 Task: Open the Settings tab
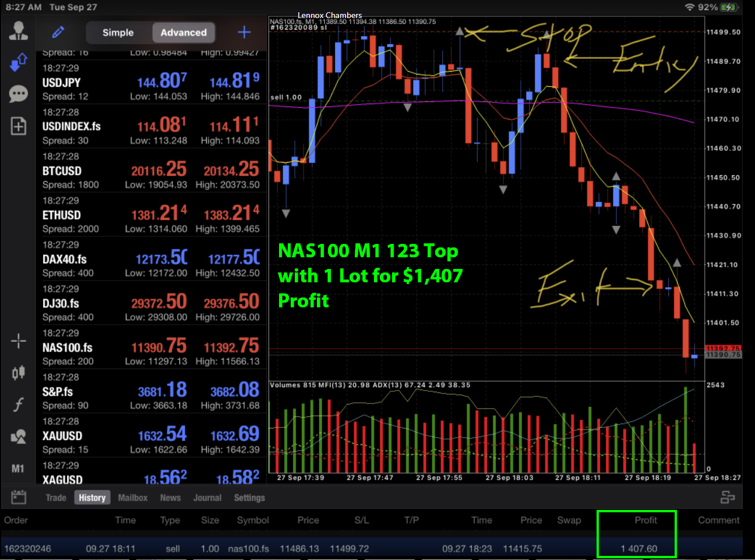coord(249,498)
